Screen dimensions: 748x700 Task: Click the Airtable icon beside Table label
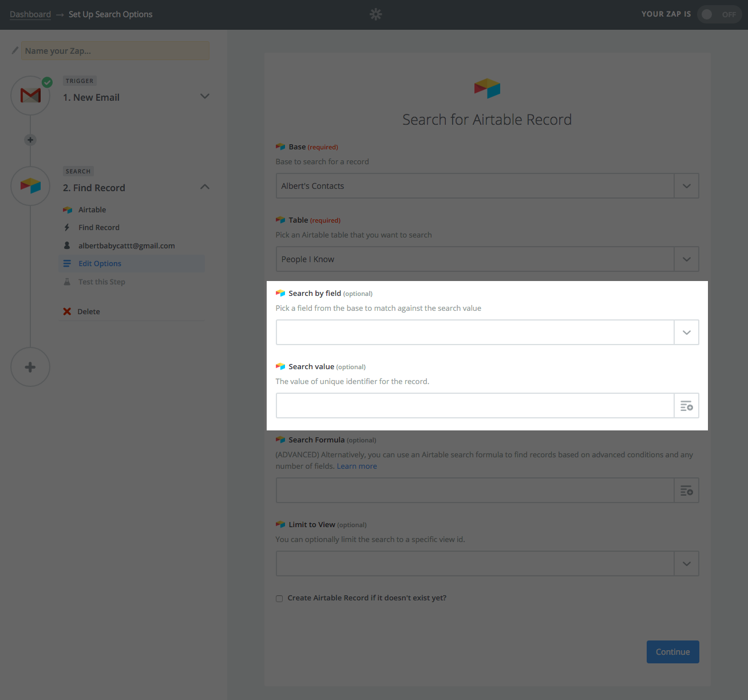point(280,220)
